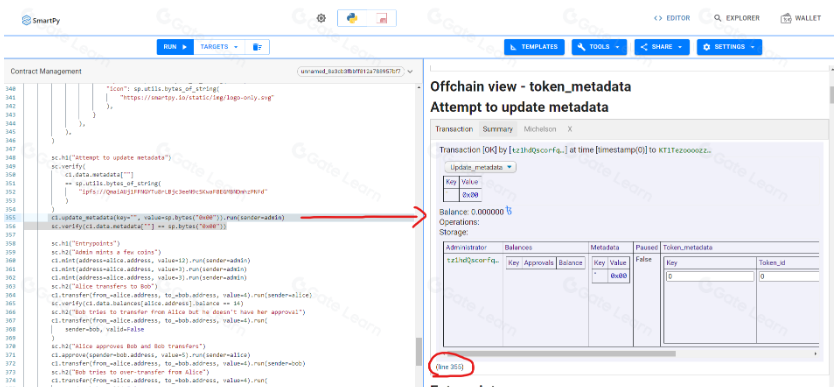Expand the Settings dropdown

click(x=729, y=47)
